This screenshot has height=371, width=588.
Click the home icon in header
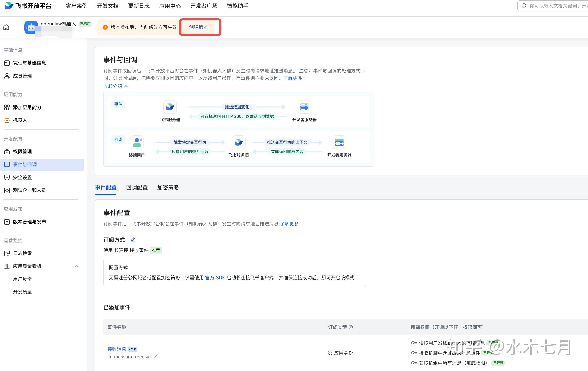pos(6,27)
